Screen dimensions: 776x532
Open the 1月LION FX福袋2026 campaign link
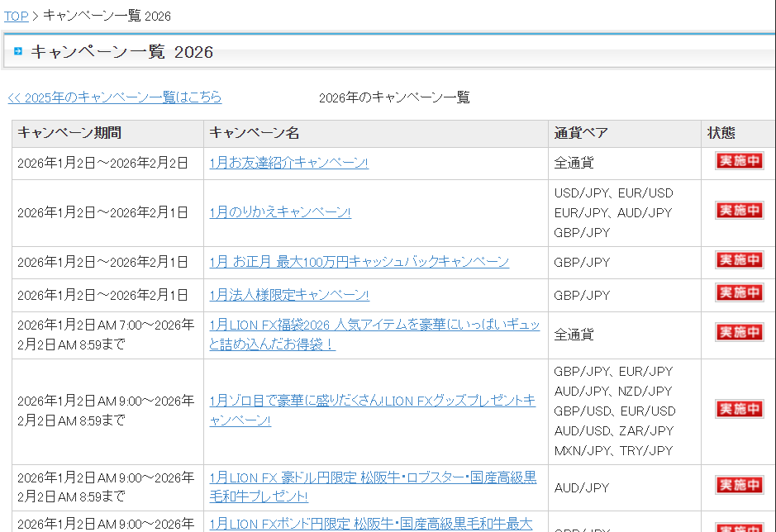(x=374, y=325)
